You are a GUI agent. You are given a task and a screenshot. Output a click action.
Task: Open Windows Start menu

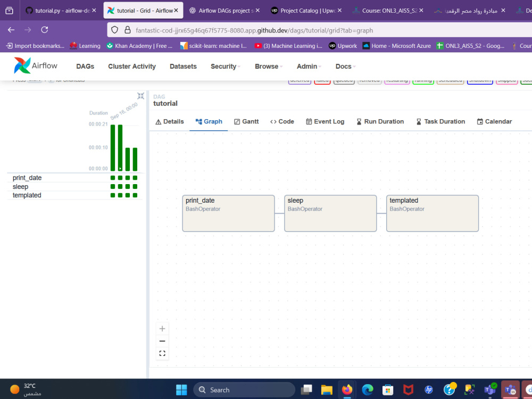[181, 390]
